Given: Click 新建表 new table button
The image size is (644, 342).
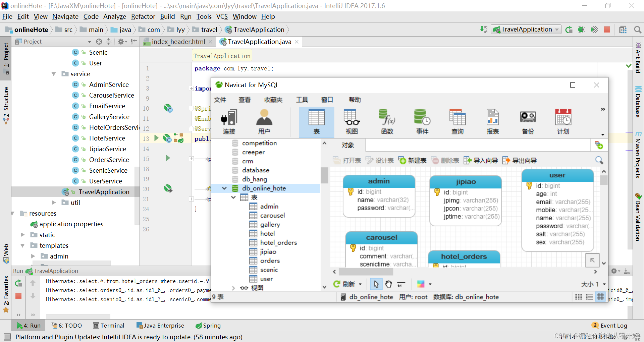Looking at the screenshot, I should (x=413, y=160).
